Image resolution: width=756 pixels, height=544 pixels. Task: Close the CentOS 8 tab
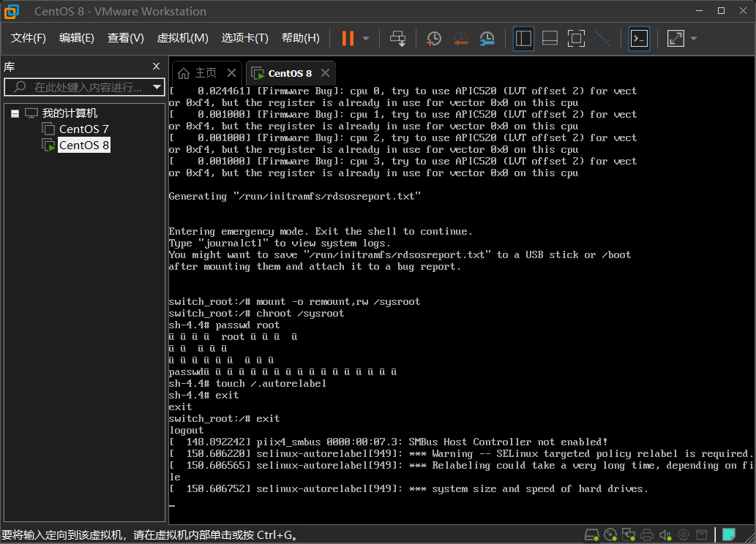click(326, 73)
